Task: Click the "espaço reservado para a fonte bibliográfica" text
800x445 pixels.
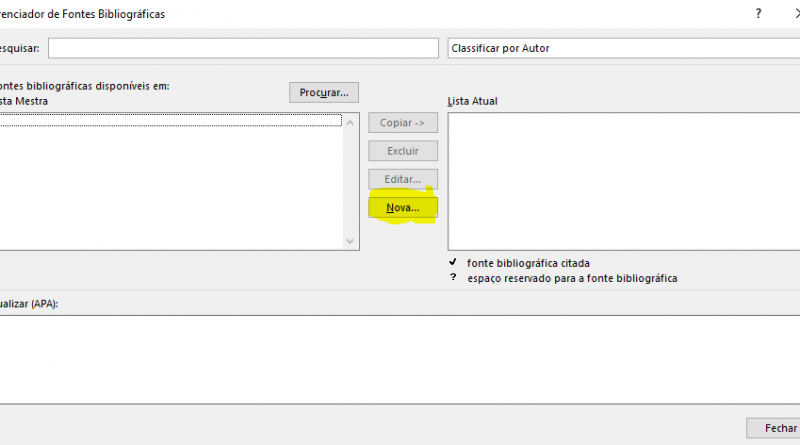Action: 572,278
